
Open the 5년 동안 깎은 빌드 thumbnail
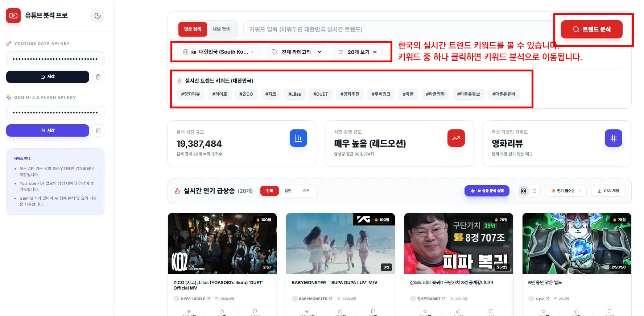pos(577,244)
